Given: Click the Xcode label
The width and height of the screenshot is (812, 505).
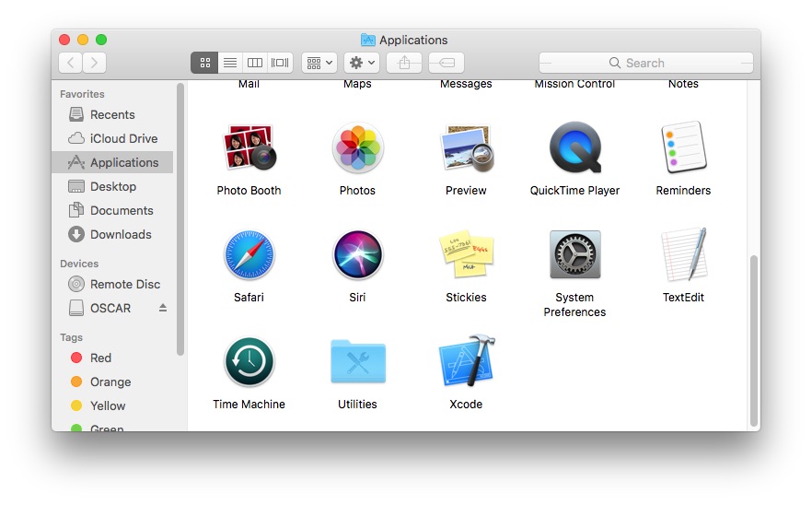Looking at the screenshot, I should tap(466, 404).
